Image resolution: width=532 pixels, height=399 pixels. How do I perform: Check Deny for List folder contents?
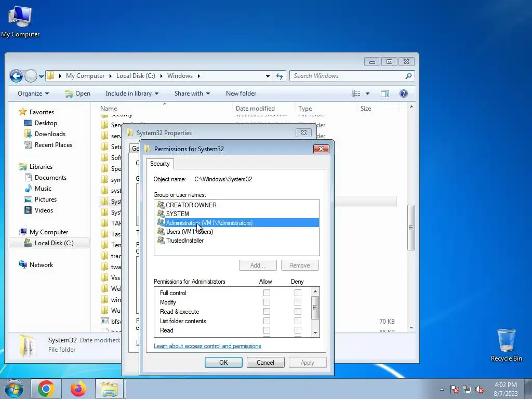point(298,321)
